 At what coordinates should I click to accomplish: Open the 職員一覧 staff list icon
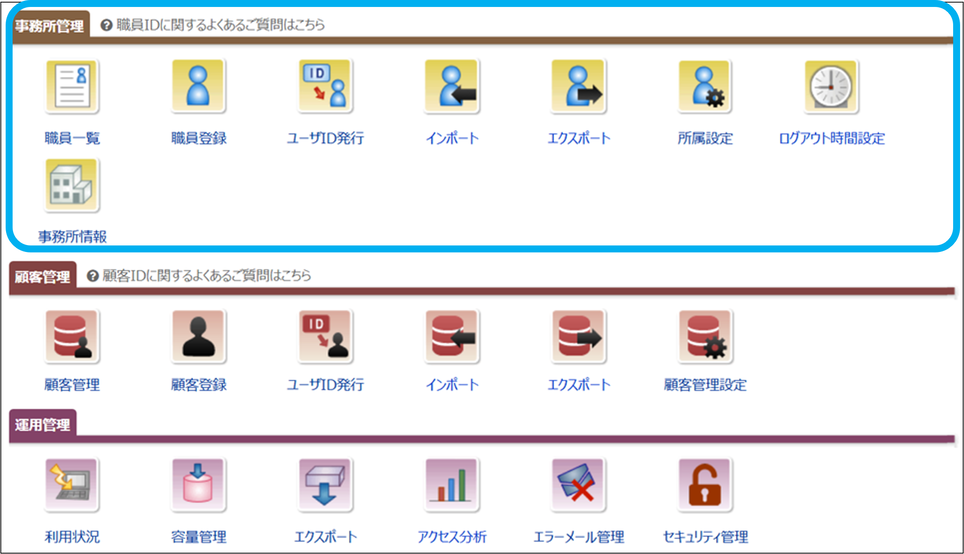coord(72,87)
